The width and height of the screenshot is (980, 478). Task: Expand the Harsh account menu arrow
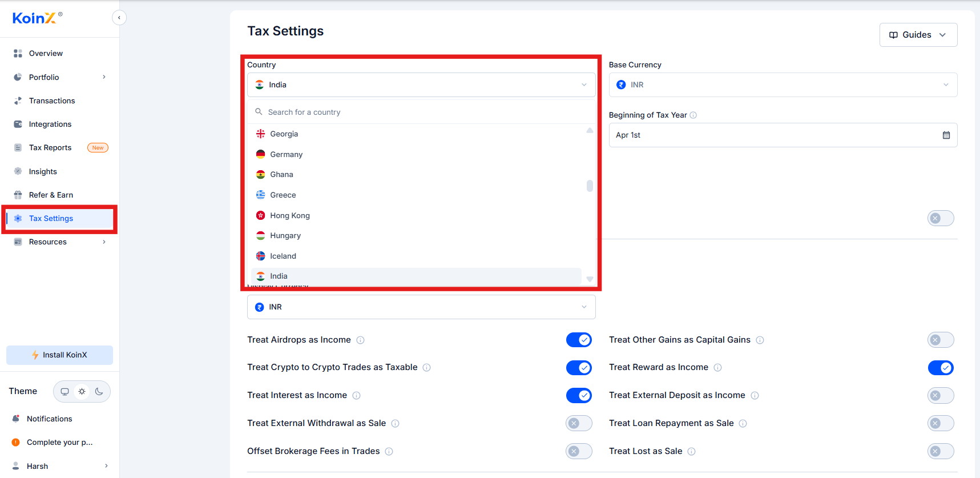pyautogui.click(x=106, y=466)
